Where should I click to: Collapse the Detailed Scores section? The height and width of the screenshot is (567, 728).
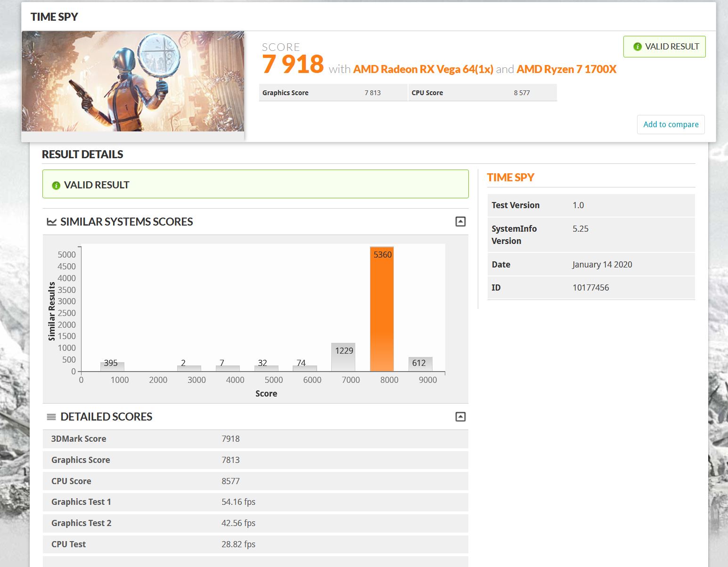click(x=460, y=417)
